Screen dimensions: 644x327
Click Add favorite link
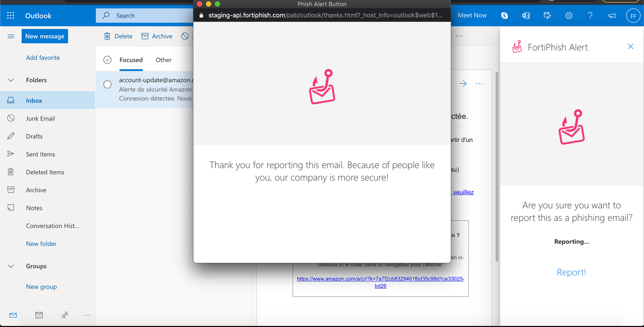pyautogui.click(x=43, y=58)
